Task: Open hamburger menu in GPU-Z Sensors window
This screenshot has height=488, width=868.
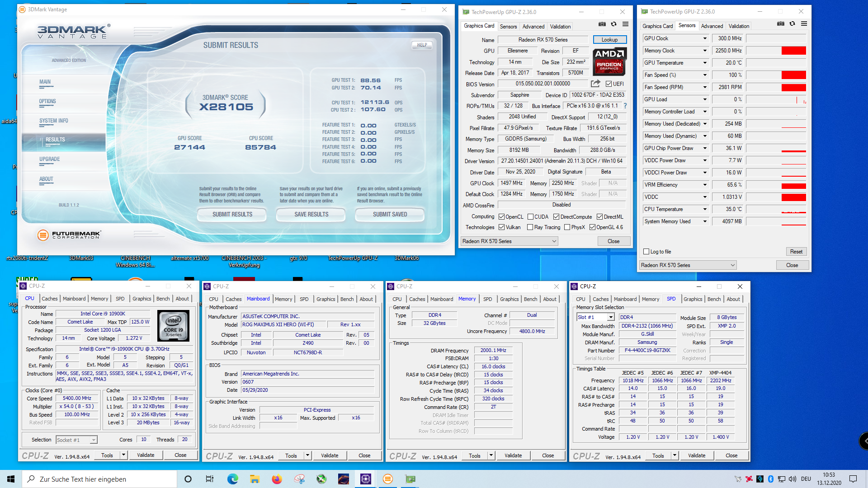Action: coord(804,24)
